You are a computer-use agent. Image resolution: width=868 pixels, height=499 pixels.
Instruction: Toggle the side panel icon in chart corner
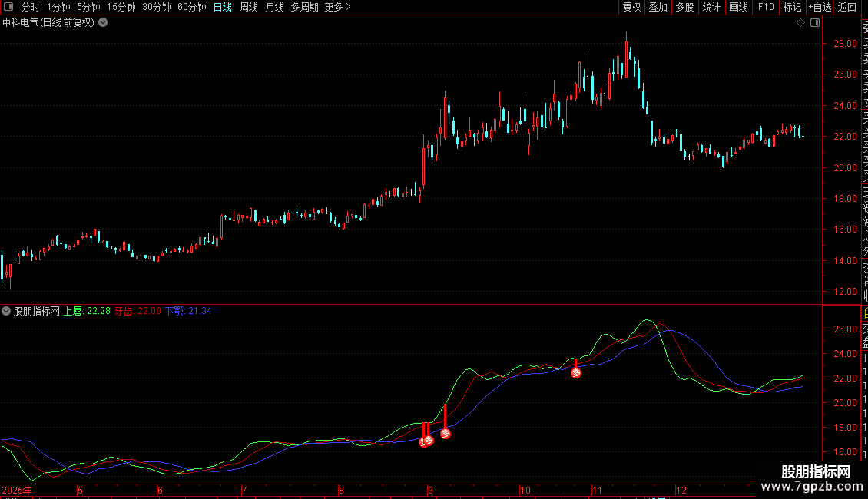coord(815,23)
